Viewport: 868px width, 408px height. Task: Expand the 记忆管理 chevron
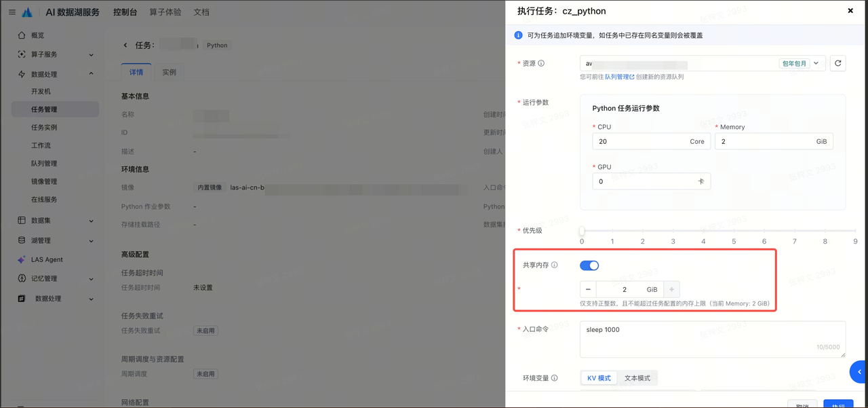pos(92,278)
